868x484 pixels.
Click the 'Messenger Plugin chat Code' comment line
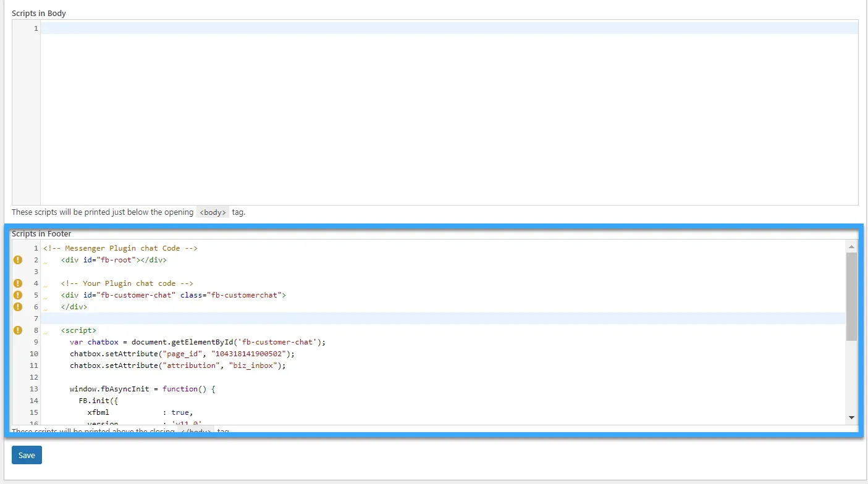pos(120,248)
